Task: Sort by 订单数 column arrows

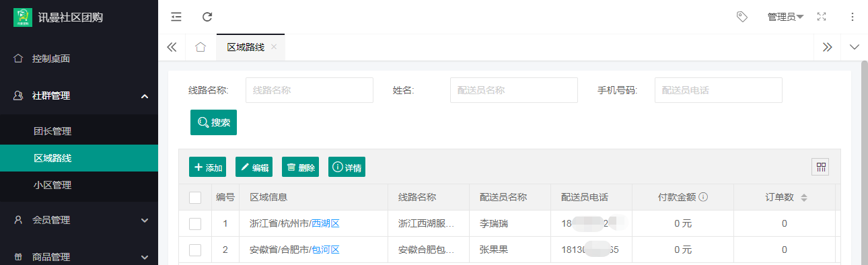Action: pos(803,198)
